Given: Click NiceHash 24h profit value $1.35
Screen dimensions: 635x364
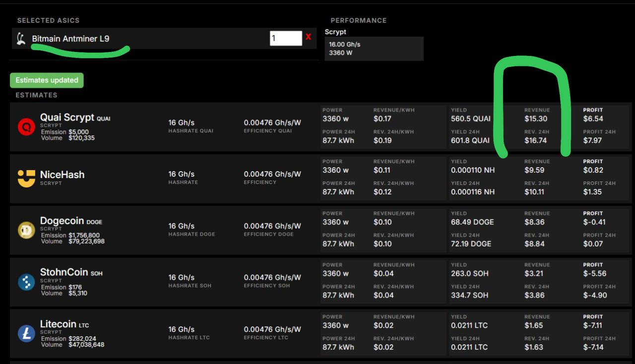Looking at the screenshot, I should pyautogui.click(x=592, y=192).
